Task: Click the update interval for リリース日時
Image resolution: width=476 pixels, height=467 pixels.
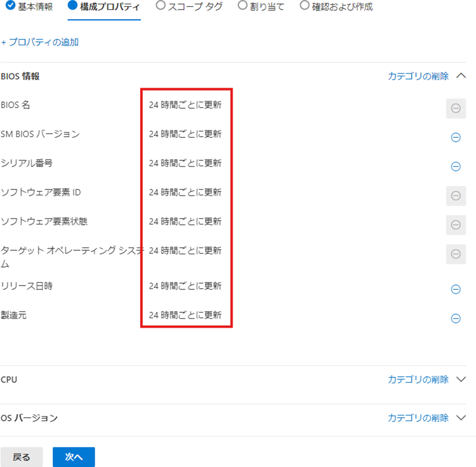Action: (x=185, y=286)
